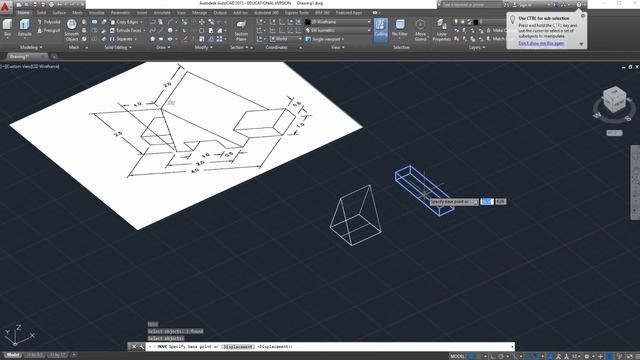640x360 pixels.
Task: Click the Match layer button
Action: pos(496,39)
